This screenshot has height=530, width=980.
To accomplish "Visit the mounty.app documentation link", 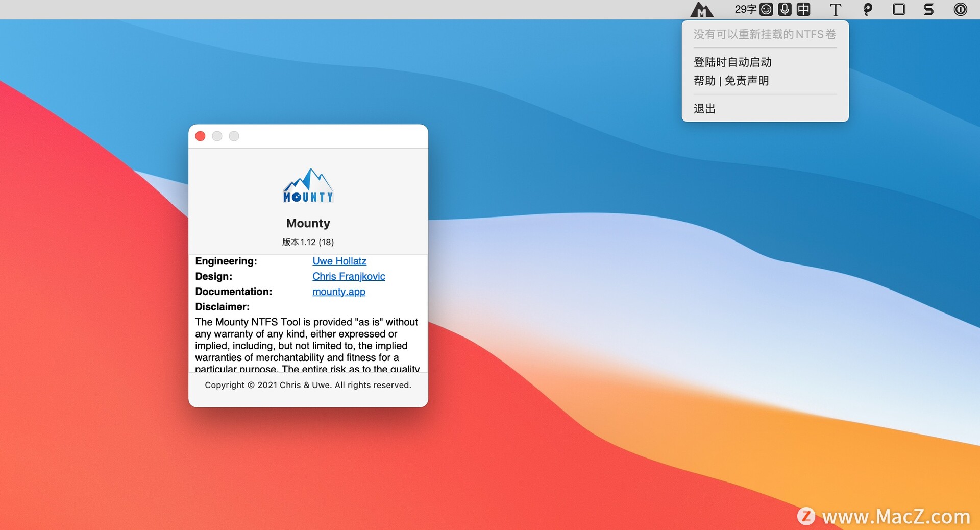I will 339,292.
